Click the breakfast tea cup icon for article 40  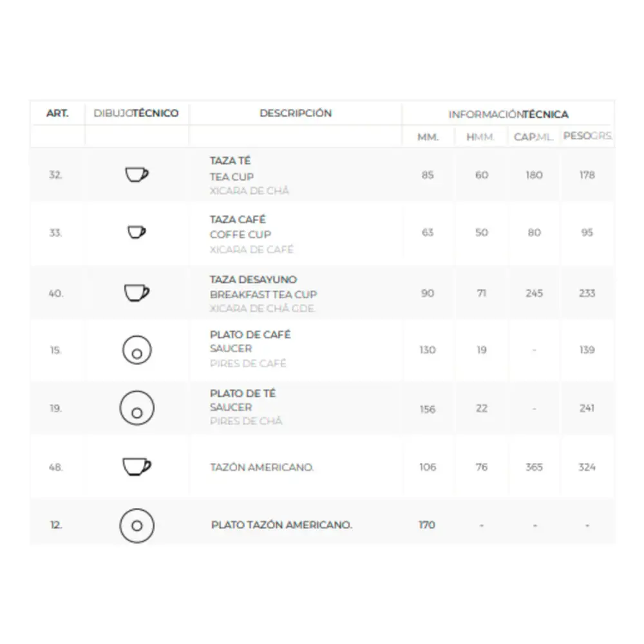tap(136, 293)
